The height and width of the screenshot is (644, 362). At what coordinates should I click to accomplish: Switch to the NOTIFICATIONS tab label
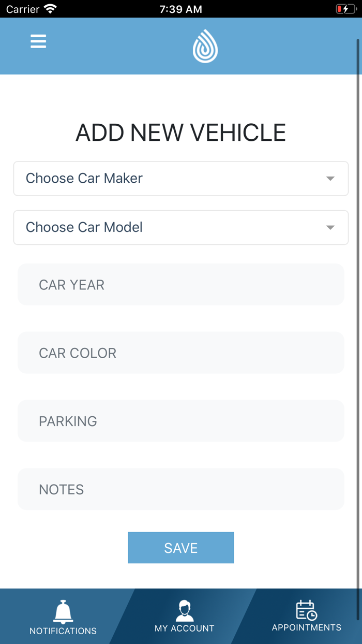[63, 631]
